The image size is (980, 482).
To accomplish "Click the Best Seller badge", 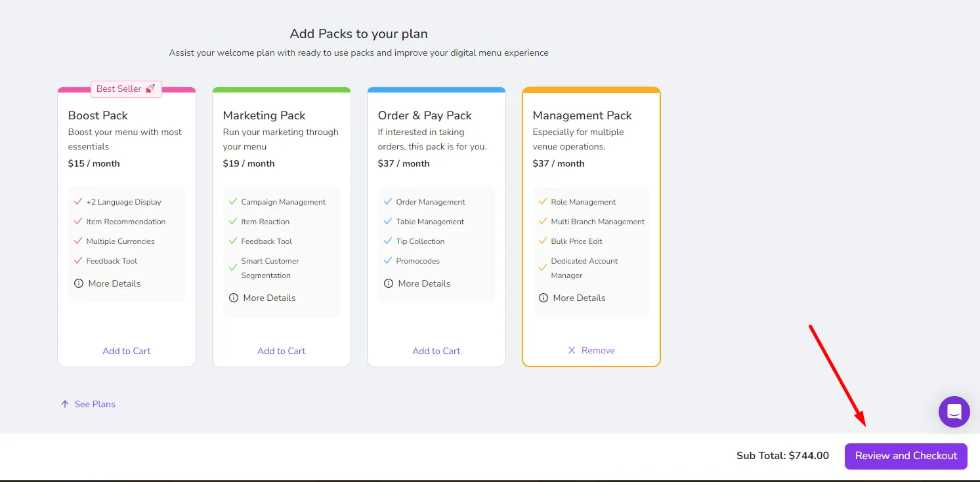I will pos(126,89).
